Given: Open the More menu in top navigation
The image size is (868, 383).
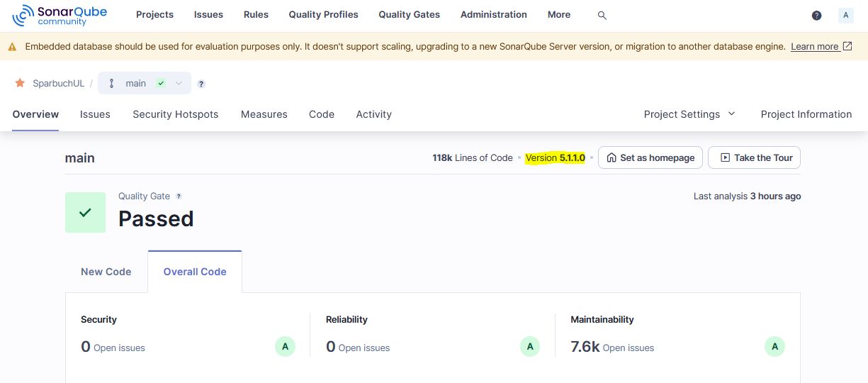Looking at the screenshot, I should click(x=558, y=14).
